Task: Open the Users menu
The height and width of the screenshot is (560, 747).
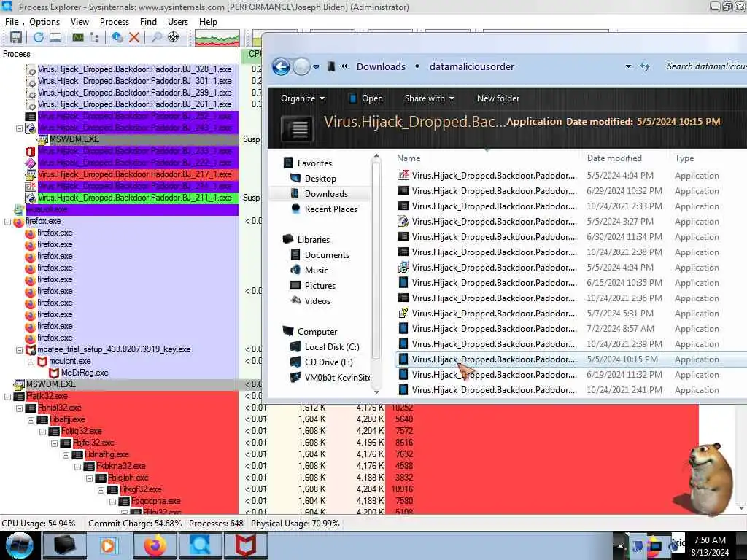Action: coord(178,22)
